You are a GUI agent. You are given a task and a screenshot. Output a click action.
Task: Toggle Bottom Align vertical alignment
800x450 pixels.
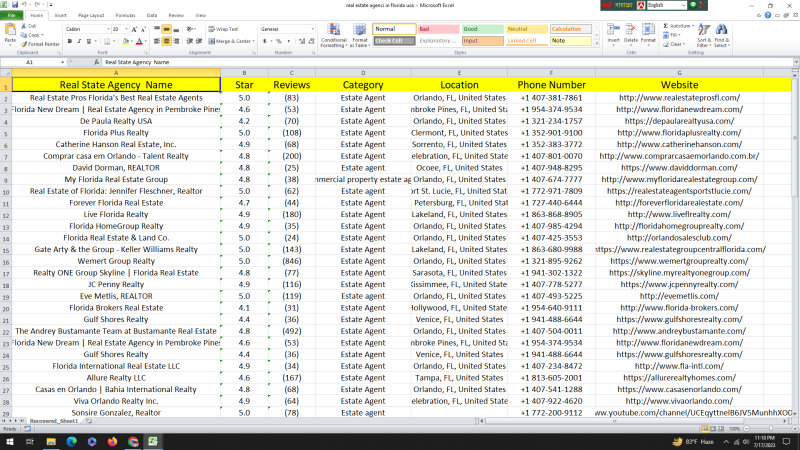176,30
